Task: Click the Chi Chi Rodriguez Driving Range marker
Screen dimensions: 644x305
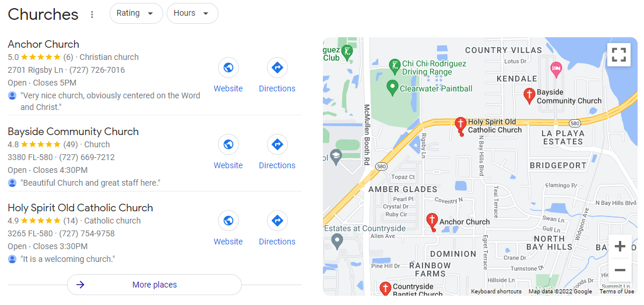Action: [395, 66]
